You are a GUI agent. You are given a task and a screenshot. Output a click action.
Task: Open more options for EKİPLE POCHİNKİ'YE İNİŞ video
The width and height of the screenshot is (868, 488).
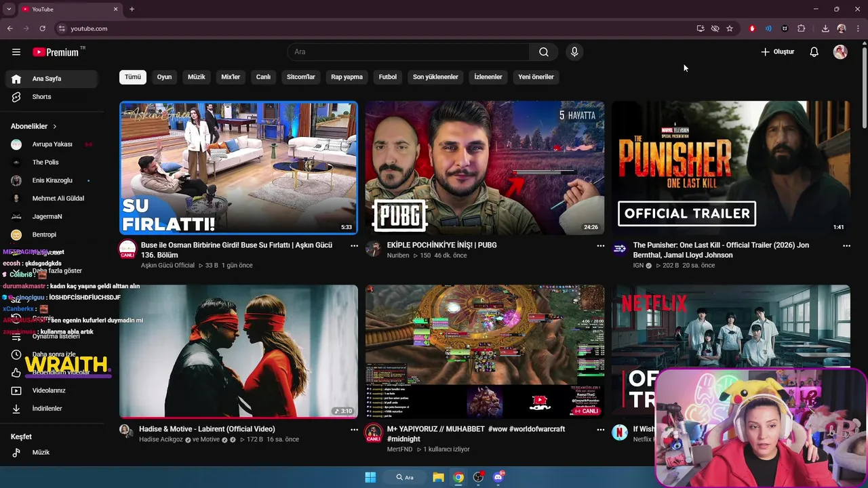600,246
